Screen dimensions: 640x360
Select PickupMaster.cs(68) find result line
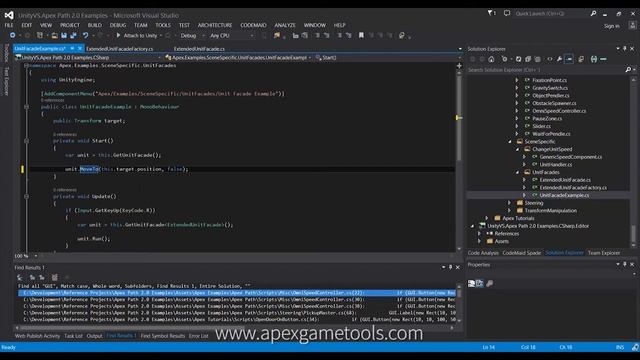[x=240, y=313]
